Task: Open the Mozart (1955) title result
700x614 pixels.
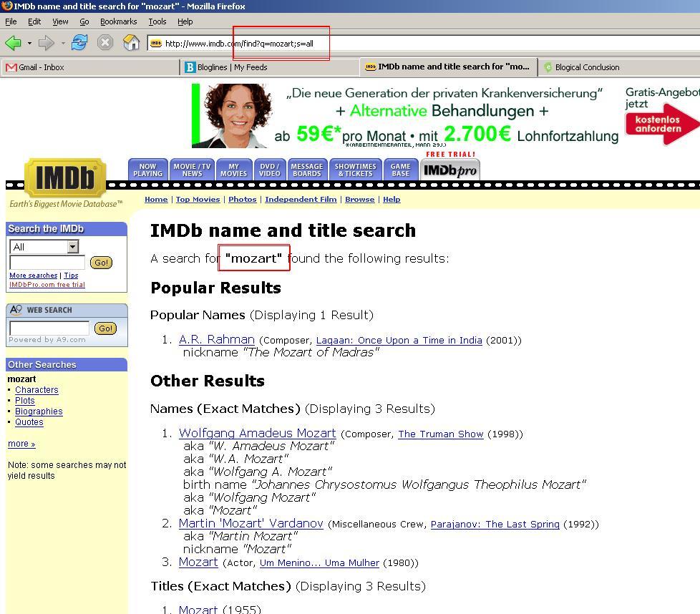Action: (x=198, y=609)
